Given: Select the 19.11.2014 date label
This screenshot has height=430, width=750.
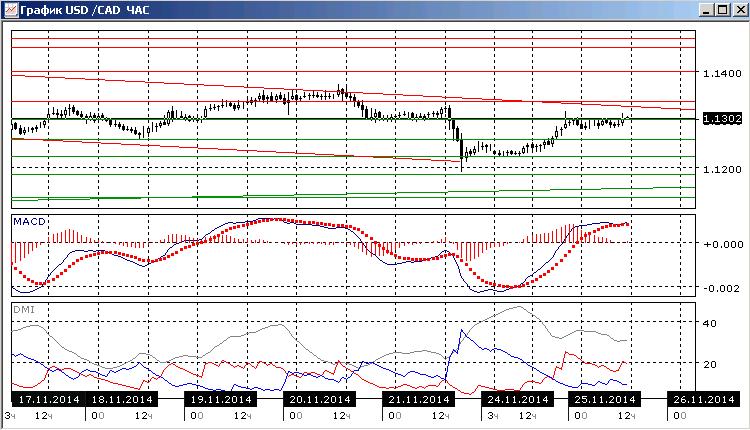Looking at the screenshot, I should 221,399.
